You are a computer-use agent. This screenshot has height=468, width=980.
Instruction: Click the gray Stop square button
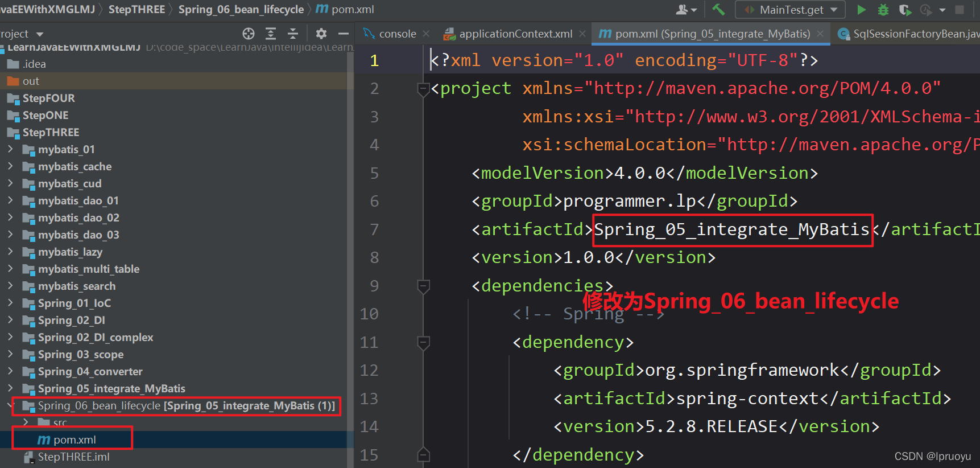(x=960, y=10)
